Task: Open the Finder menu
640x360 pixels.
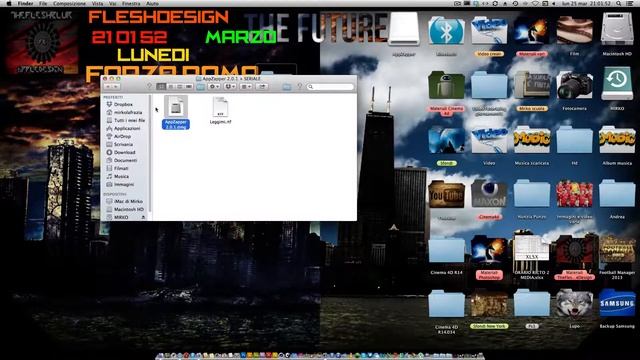Action: tap(25, 3)
